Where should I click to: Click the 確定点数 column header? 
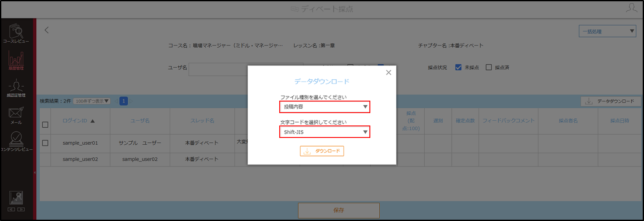point(465,121)
